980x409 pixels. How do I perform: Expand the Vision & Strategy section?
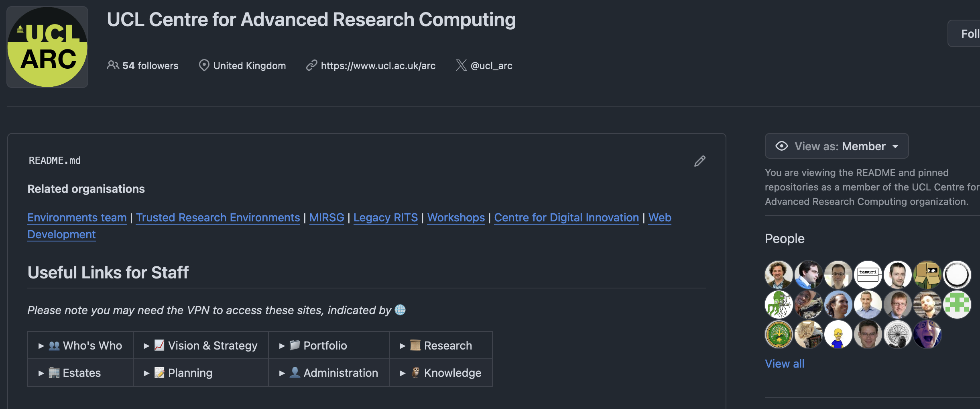point(147,346)
